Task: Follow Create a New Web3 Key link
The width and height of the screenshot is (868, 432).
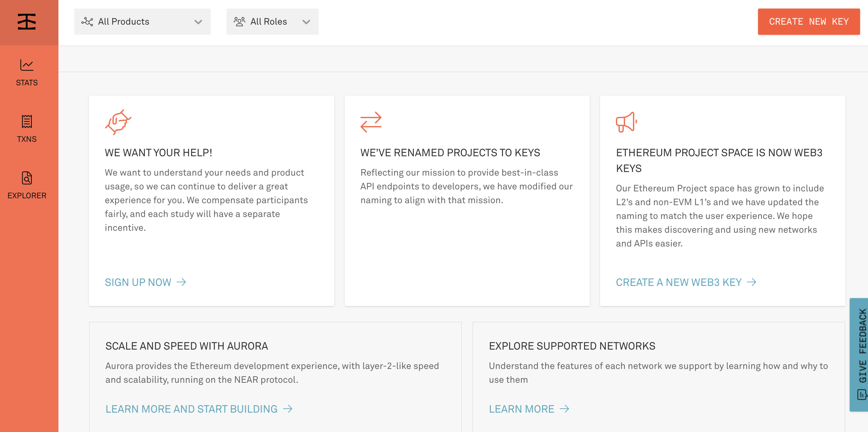Action: coord(686,282)
